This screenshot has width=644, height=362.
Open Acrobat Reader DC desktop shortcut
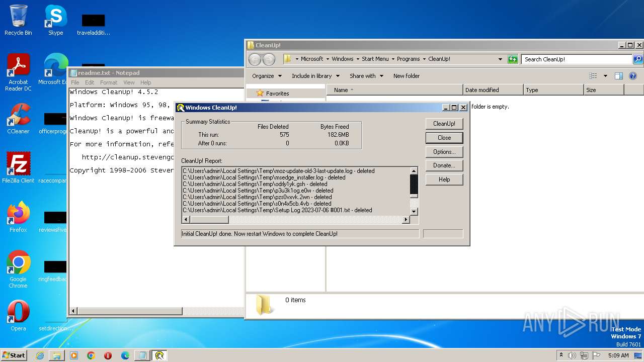[x=18, y=72]
